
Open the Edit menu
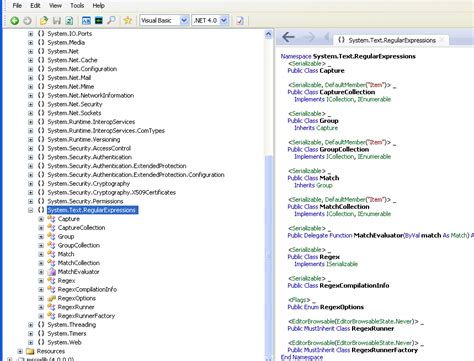(x=35, y=6)
